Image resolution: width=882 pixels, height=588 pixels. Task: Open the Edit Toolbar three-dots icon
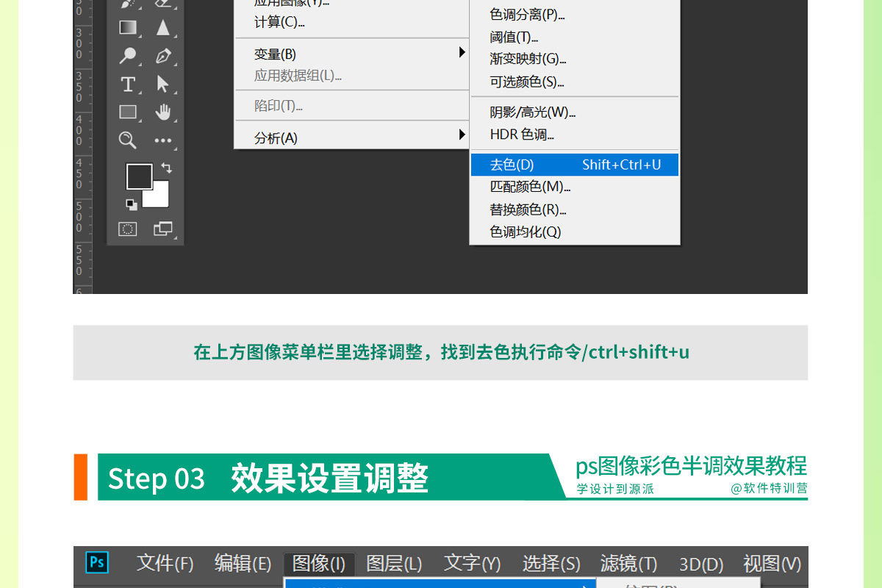[x=163, y=140]
